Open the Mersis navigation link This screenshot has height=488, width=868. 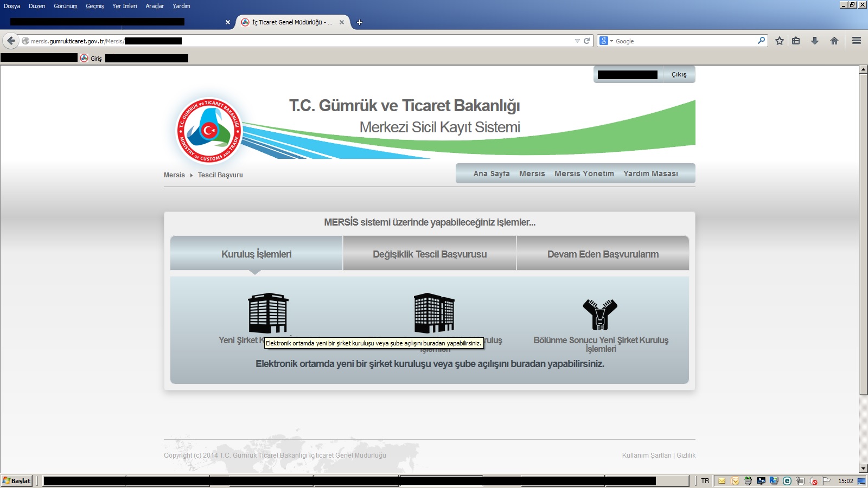point(532,174)
